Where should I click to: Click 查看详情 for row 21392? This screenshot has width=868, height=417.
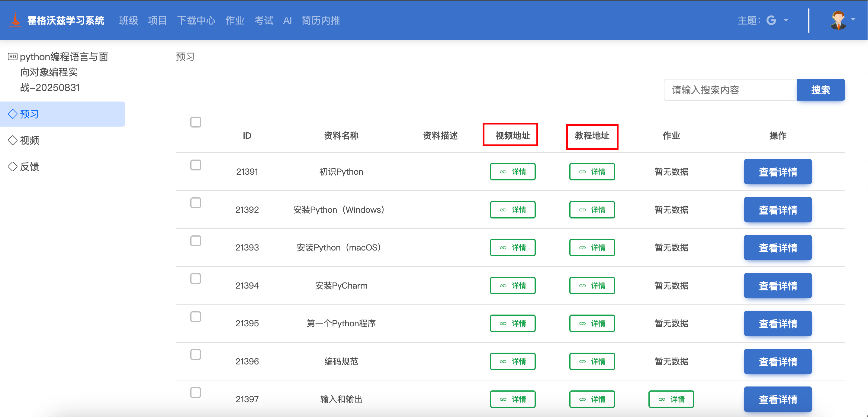778,210
